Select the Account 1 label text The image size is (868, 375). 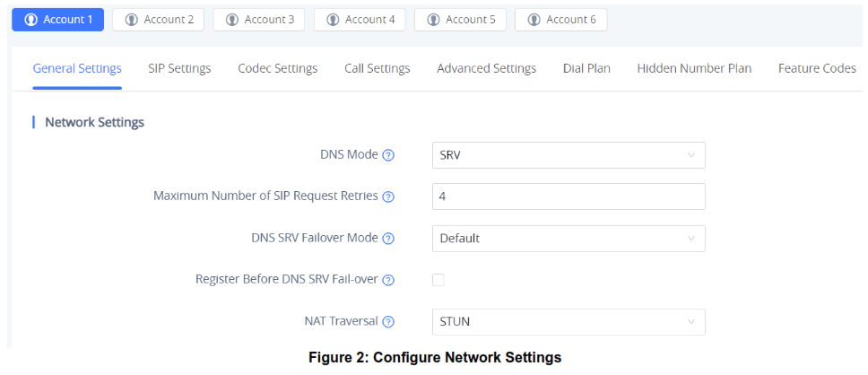pyautogui.click(x=68, y=20)
